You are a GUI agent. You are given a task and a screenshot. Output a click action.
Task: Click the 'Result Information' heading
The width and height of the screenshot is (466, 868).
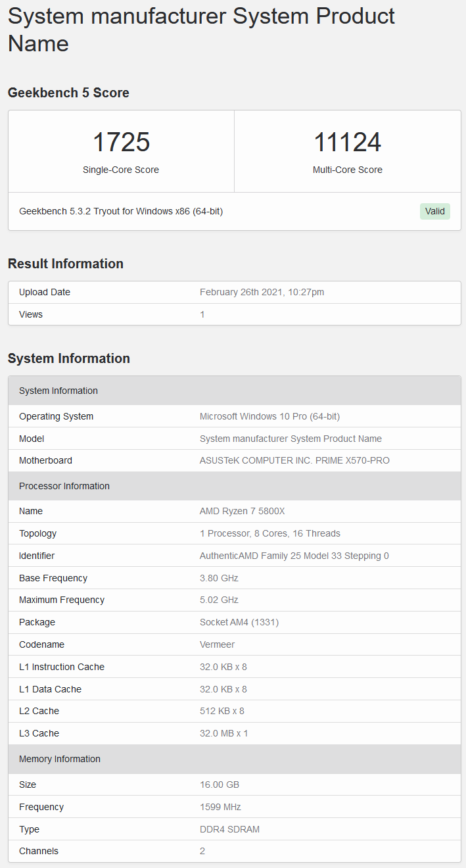(x=66, y=264)
